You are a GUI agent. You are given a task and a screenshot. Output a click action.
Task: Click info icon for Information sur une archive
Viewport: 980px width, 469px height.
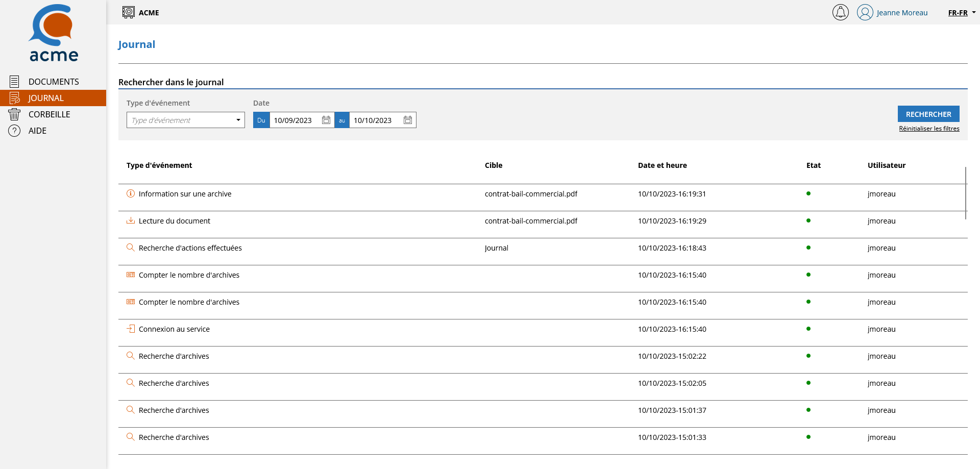coord(131,193)
